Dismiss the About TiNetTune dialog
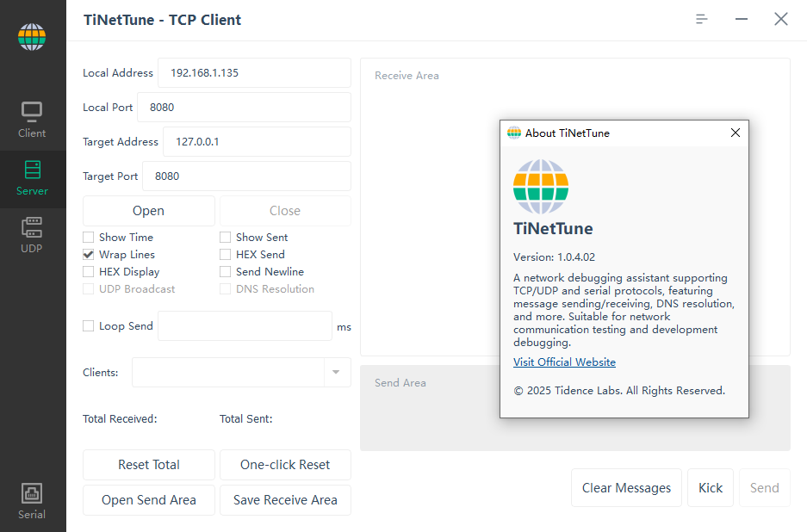This screenshot has height=532, width=807. point(735,133)
